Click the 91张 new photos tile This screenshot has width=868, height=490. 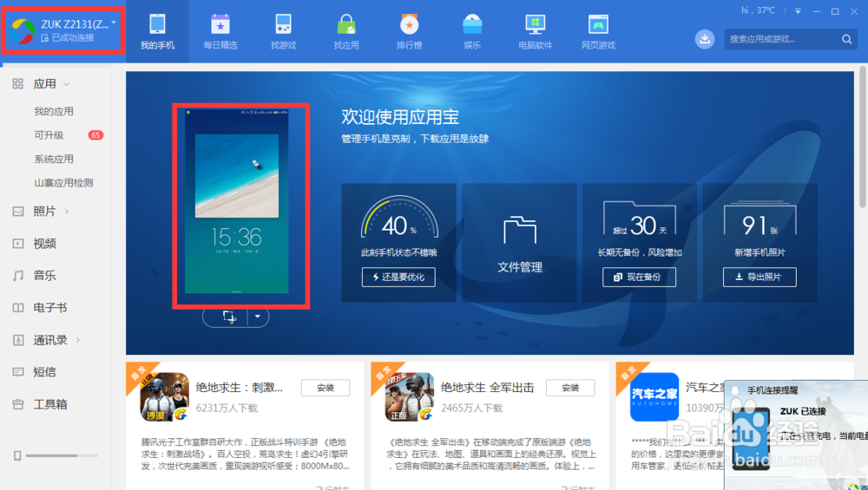tap(759, 219)
